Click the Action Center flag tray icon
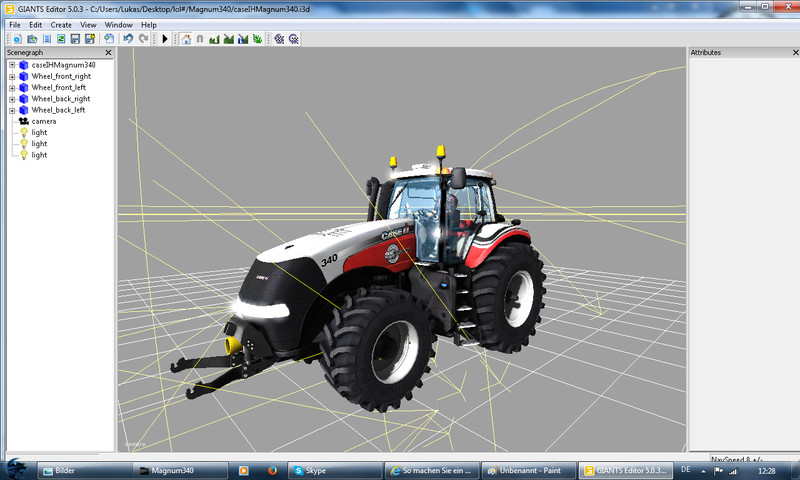Viewport: 800px width, 480px height. pos(718,471)
